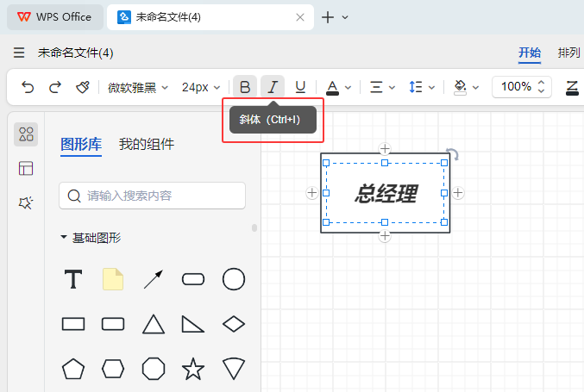The image size is (584, 392).
Task: Apply the font color A icon
Action: (x=332, y=88)
